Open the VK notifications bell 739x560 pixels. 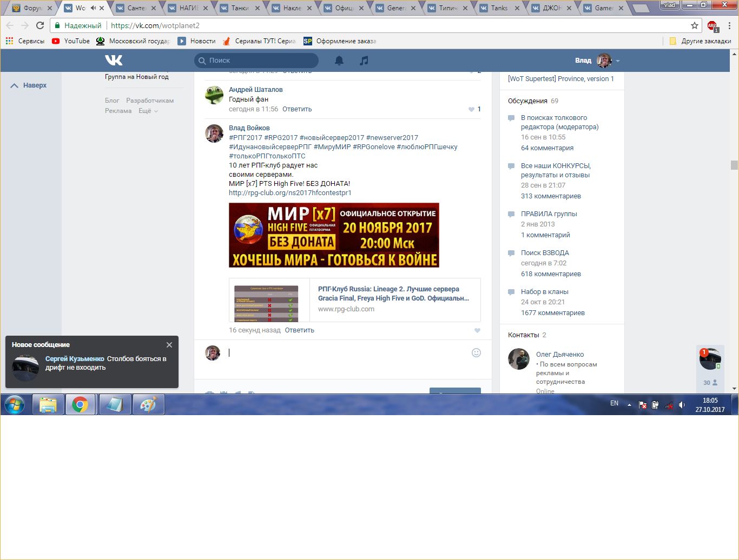[x=339, y=61]
